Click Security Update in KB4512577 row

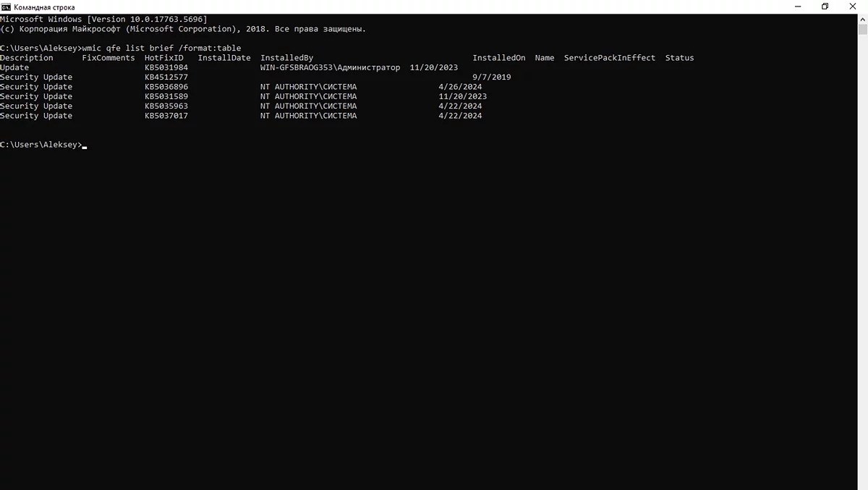(36, 77)
